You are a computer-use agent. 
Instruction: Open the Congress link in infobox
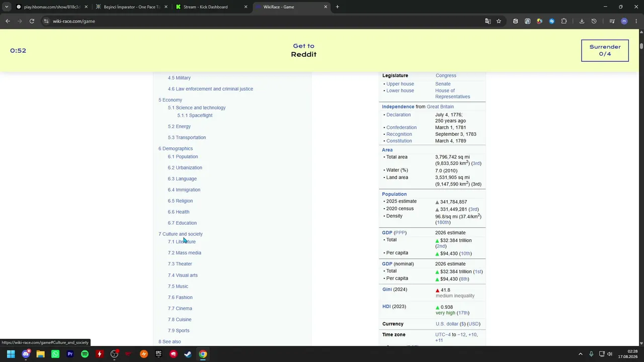[x=446, y=75]
